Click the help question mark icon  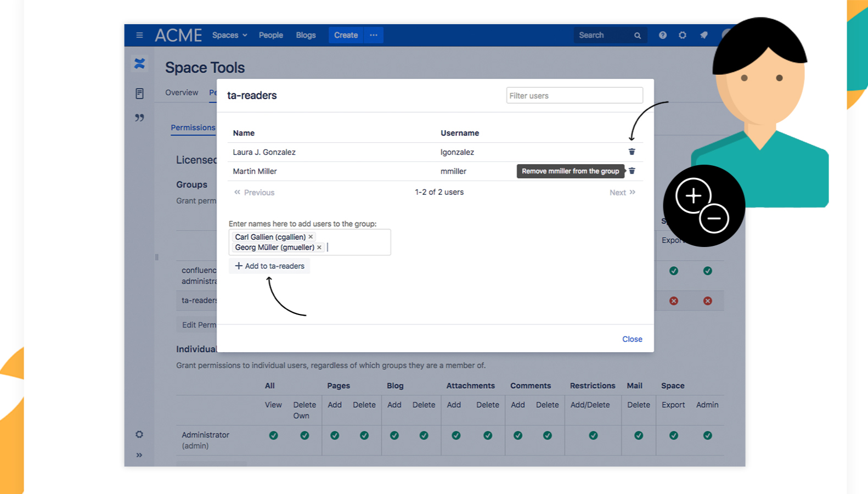pyautogui.click(x=663, y=35)
